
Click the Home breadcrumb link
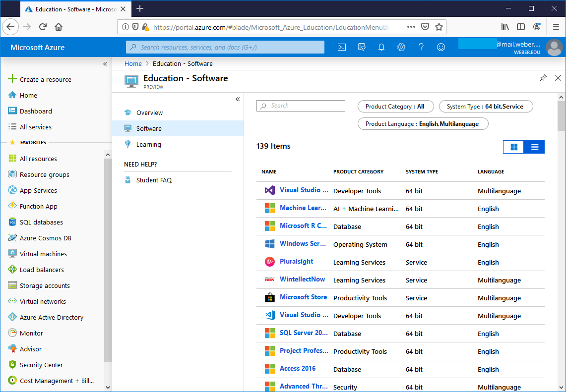pyautogui.click(x=133, y=63)
